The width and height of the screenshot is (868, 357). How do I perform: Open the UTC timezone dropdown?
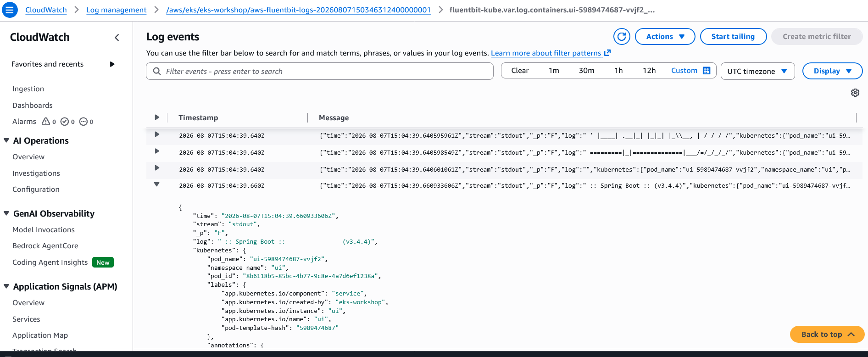757,71
